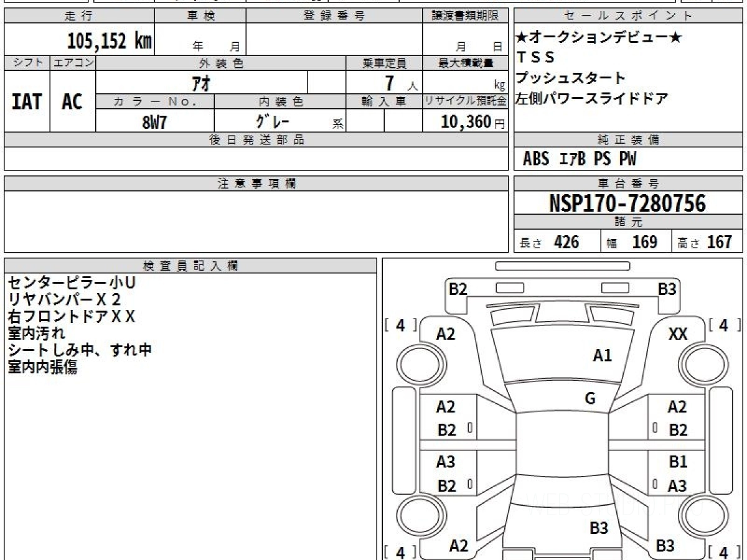The width and height of the screenshot is (747, 560).
Task: Select the アオ exterior color value
Action: (202, 83)
